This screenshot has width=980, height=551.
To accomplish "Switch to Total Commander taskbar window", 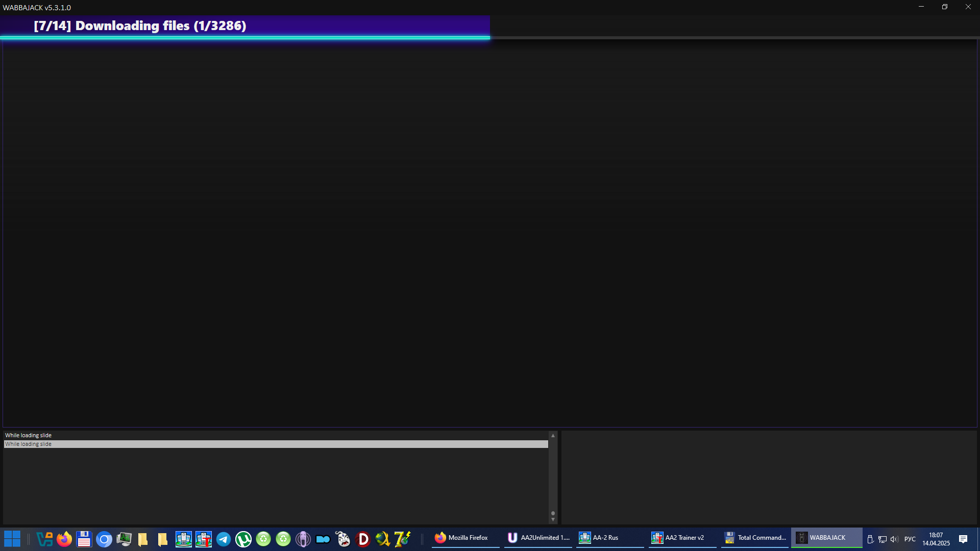I will click(x=754, y=538).
